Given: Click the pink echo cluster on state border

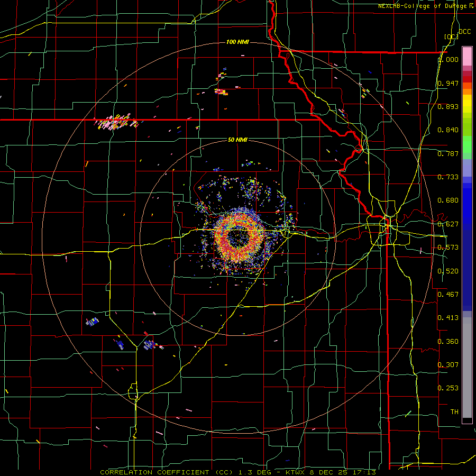Looking at the screenshot, I should [x=116, y=122].
